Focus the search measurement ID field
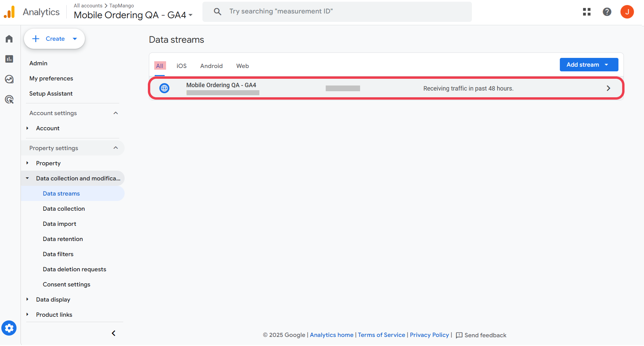This screenshot has height=346, width=644. [337, 11]
